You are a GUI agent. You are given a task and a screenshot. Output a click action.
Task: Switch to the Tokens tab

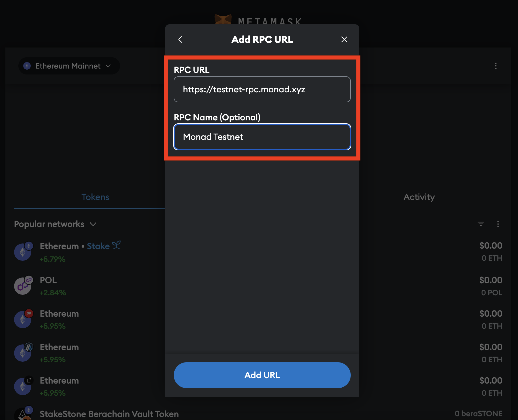point(95,197)
